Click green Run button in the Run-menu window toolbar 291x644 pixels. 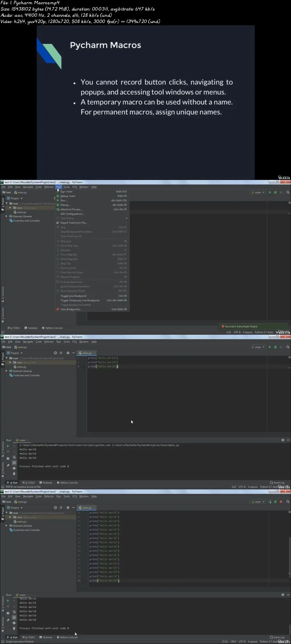click(x=270, y=192)
